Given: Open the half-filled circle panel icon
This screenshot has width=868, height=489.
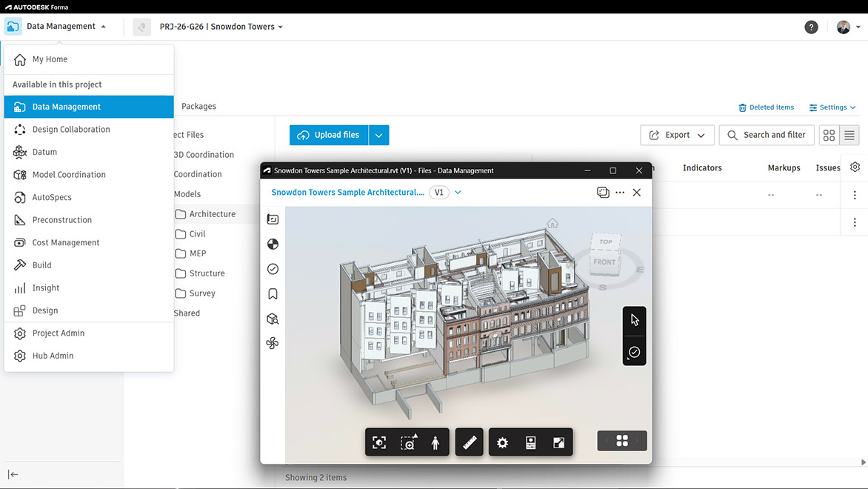Looking at the screenshot, I should (x=273, y=245).
